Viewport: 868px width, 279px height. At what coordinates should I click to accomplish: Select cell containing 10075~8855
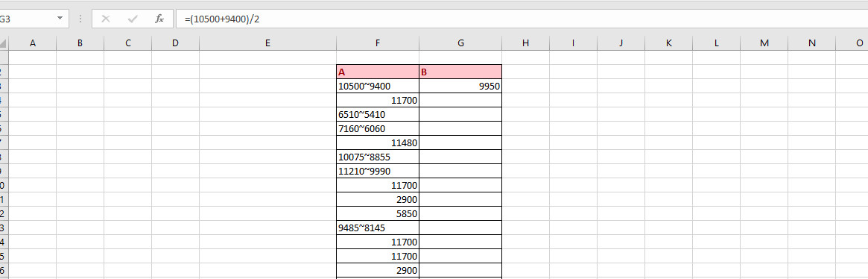[x=378, y=157]
